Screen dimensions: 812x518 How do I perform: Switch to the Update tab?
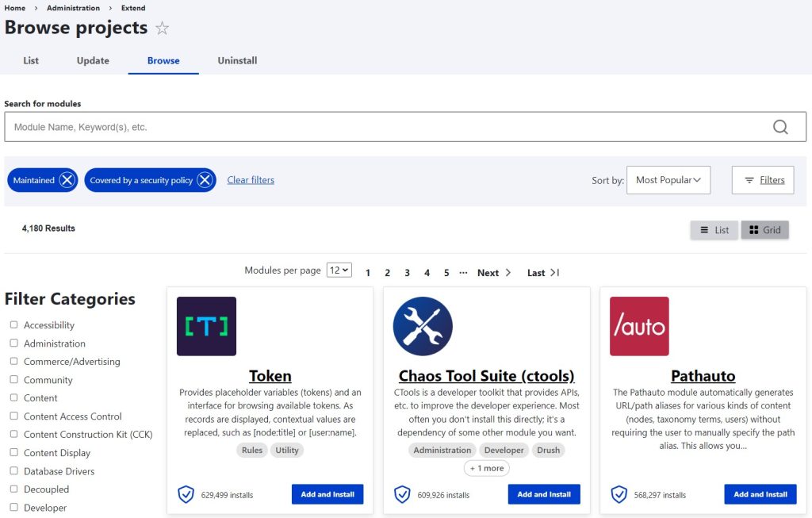tap(93, 60)
